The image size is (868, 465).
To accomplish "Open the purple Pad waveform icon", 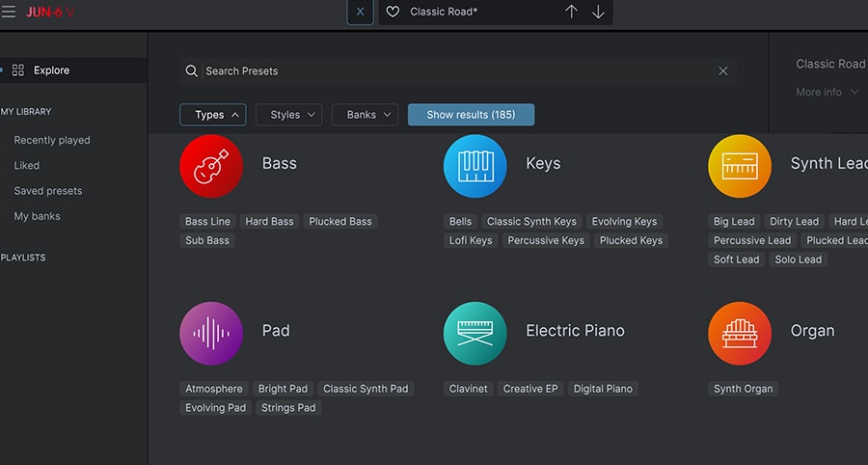I will coord(211,333).
